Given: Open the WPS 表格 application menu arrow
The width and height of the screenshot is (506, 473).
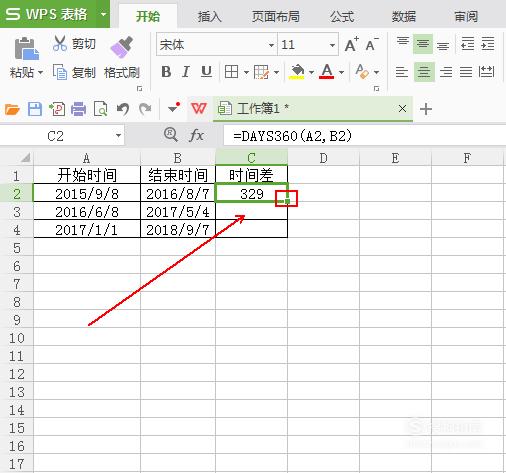Looking at the screenshot, I should (104, 14).
